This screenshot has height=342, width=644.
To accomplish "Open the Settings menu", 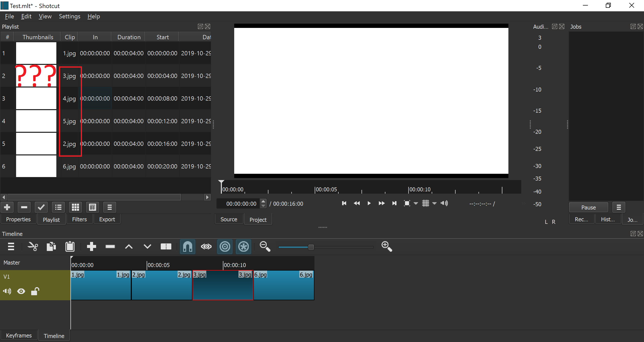I will (69, 16).
